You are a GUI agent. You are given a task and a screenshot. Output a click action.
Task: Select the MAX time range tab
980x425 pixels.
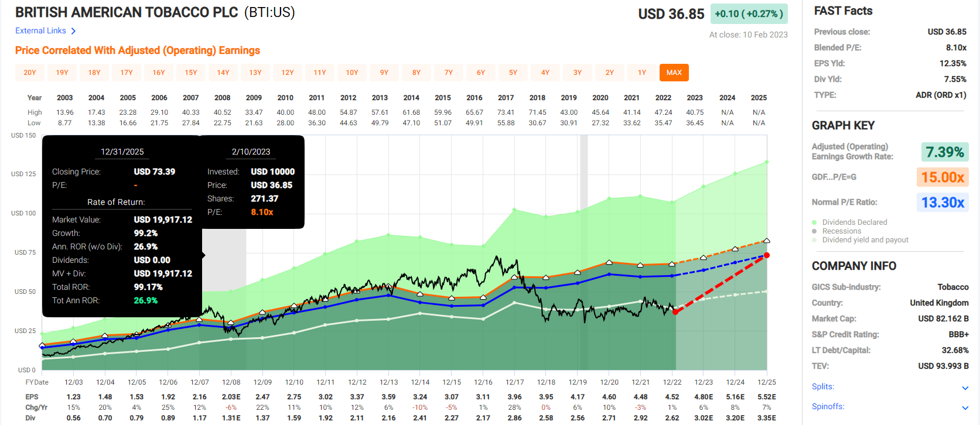pos(674,73)
